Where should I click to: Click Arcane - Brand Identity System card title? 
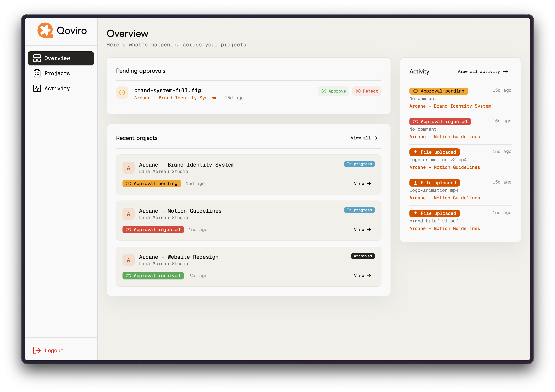[187, 165]
